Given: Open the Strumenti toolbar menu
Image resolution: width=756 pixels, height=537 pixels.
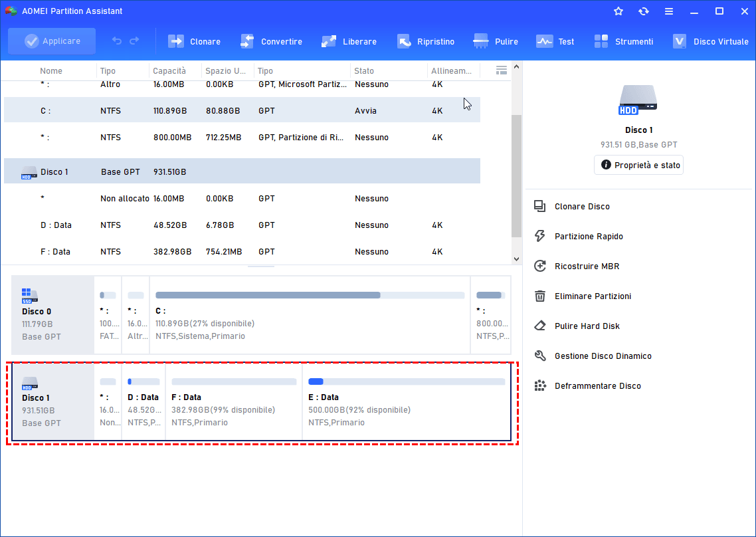Looking at the screenshot, I should coord(623,41).
